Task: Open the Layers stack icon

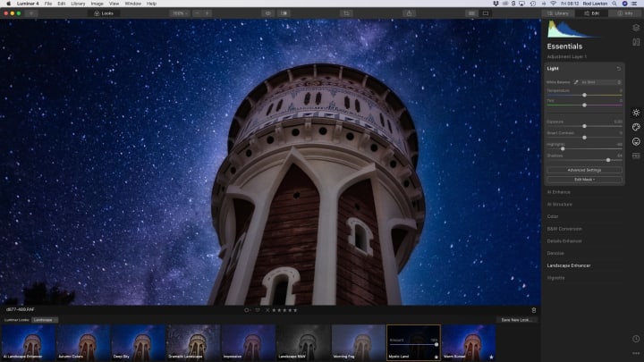Action: pos(636,28)
